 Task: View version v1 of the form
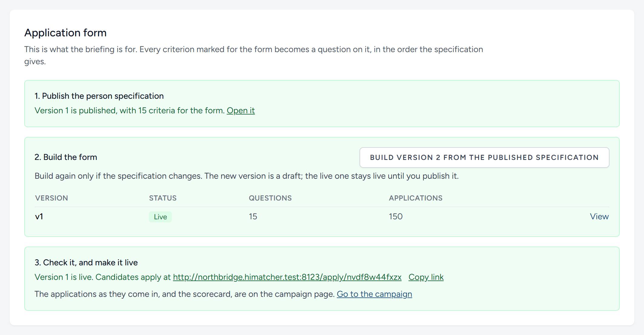click(599, 217)
